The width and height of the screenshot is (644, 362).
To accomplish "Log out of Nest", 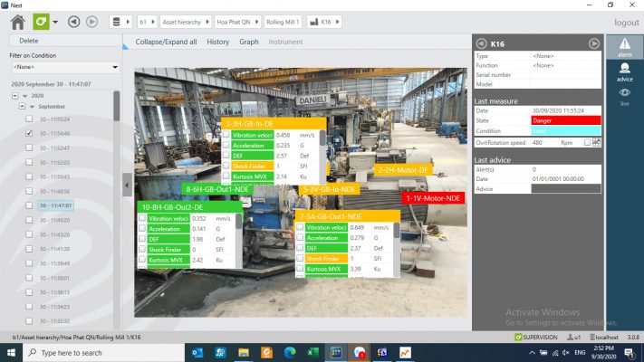I will 627,23.
